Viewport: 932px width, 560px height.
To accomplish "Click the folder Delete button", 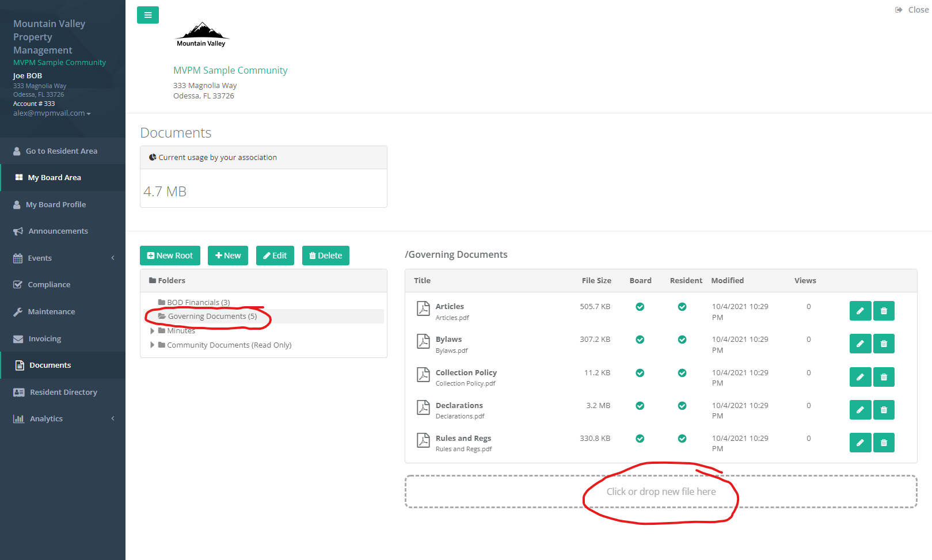I will pyautogui.click(x=326, y=256).
